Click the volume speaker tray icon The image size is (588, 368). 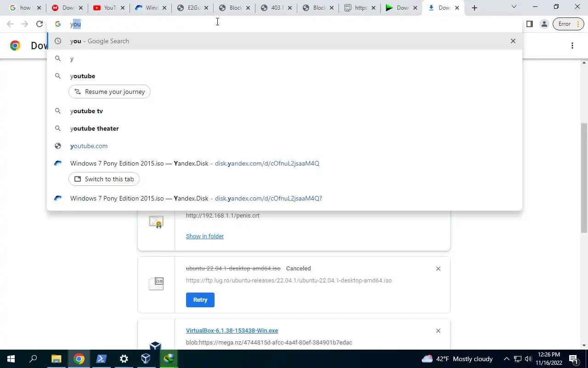point(528,359)
